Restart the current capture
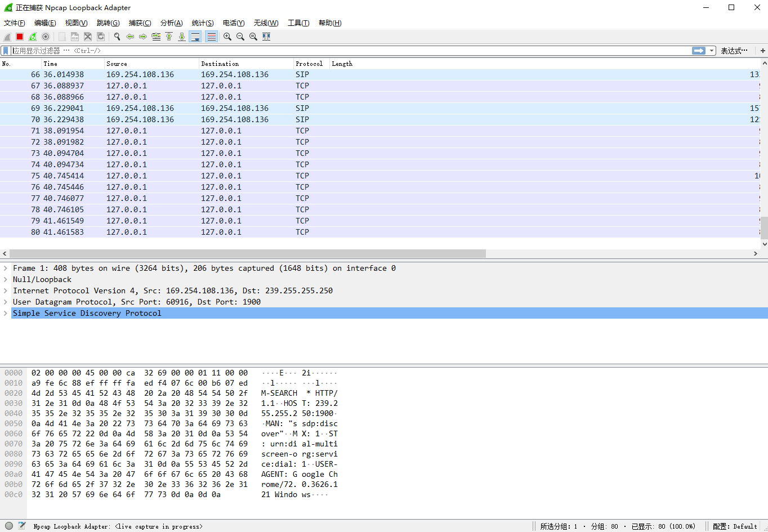This screenshot has height=532, width=768. 32,36
